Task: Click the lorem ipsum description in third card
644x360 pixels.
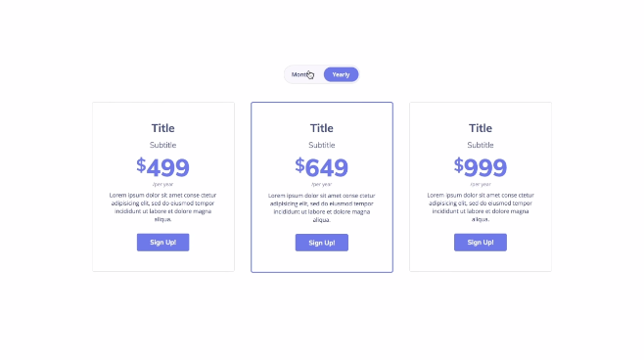Action: (481, 206)
